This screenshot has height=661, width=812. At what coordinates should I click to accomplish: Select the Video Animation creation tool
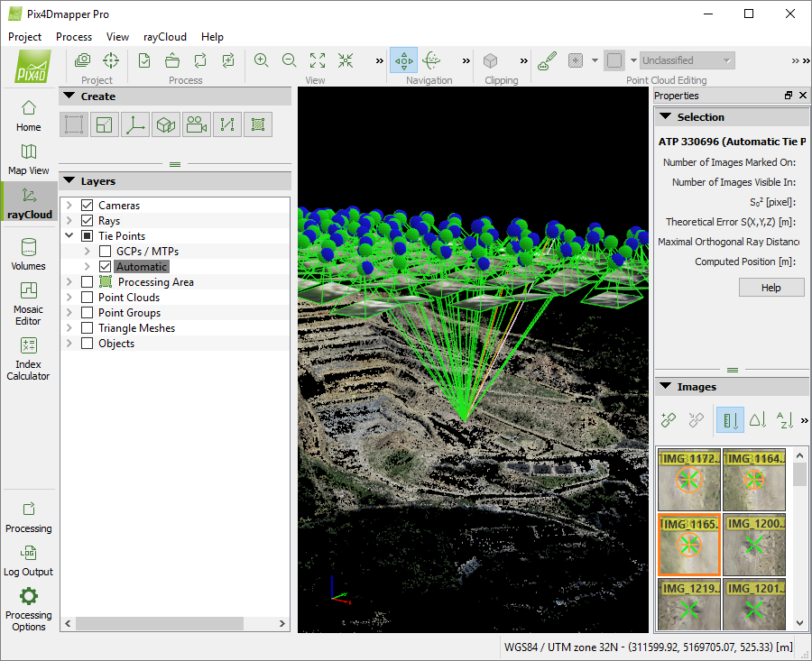[197, 124]
